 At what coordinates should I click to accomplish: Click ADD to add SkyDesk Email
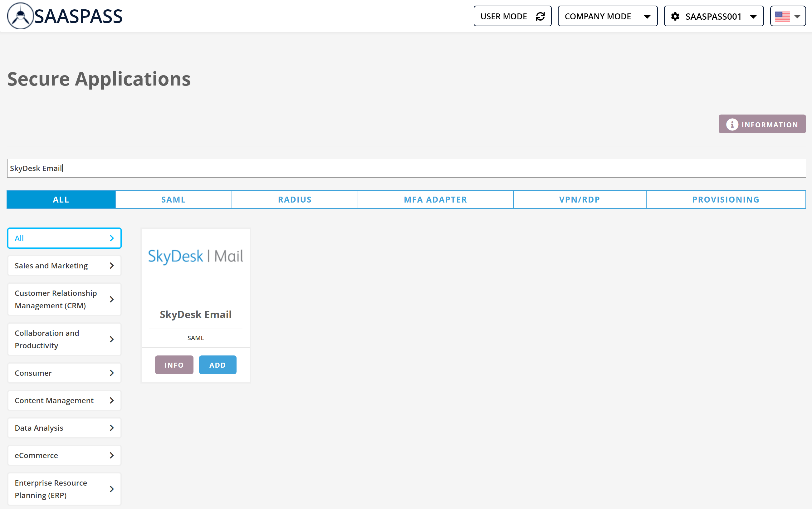coord(218,365)
